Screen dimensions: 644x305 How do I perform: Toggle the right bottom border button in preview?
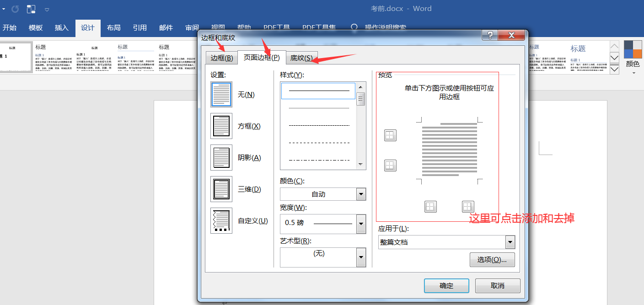coord(467,206)
